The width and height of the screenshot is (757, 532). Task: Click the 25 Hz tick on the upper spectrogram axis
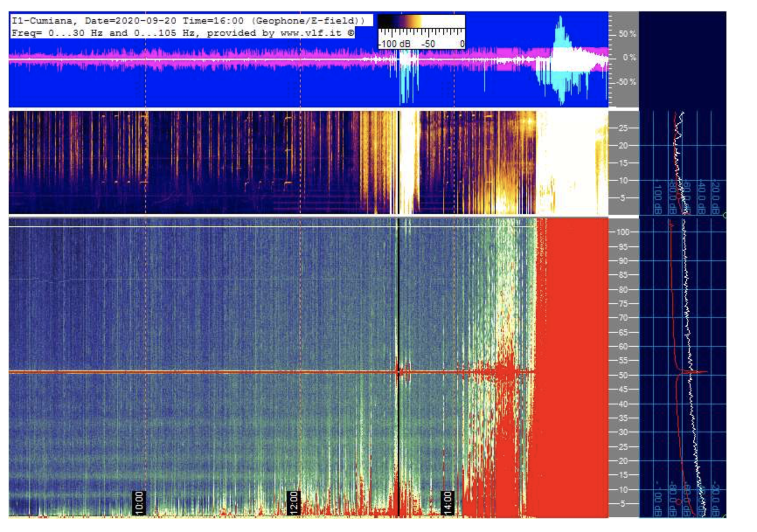623,128
